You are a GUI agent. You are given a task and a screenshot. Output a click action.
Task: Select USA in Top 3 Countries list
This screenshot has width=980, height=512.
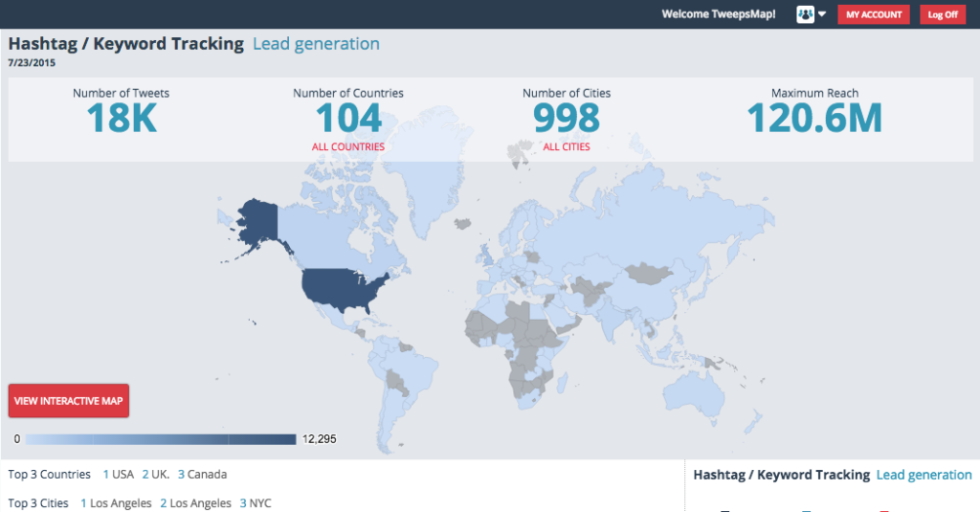(122, 475)
